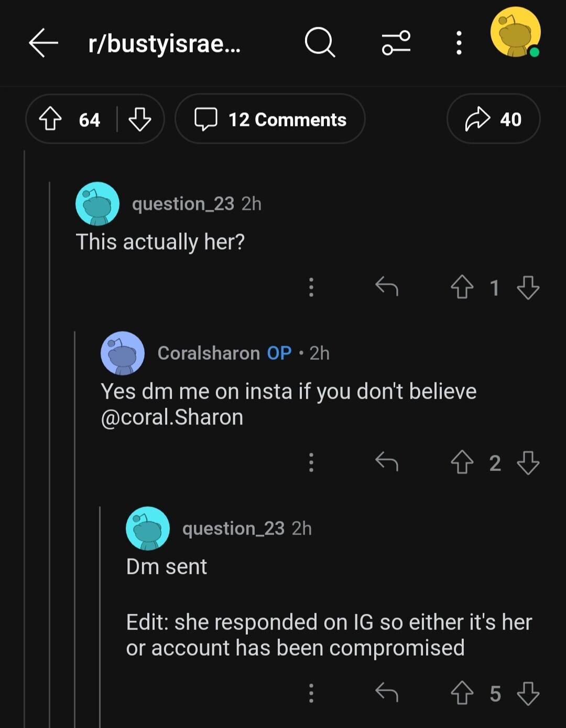Open your profile avatar menu
The image size is (566, 728).
click(x=516, y=32)
